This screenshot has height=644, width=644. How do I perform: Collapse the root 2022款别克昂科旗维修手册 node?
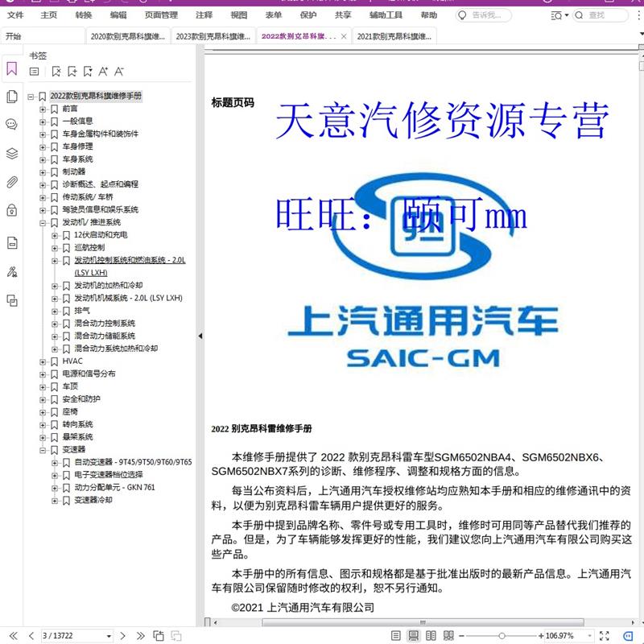tap(31, 97)
